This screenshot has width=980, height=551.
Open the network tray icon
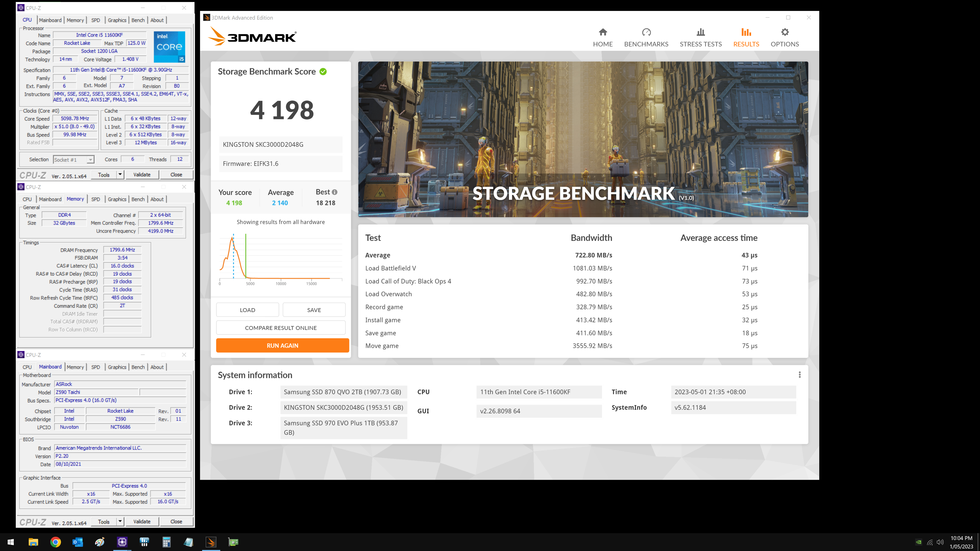click(x=930, y=542)
